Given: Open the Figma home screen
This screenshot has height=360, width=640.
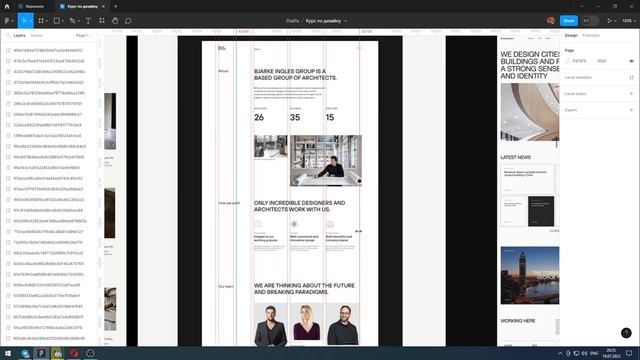Looking at the screenshot, I should point(7,7).
